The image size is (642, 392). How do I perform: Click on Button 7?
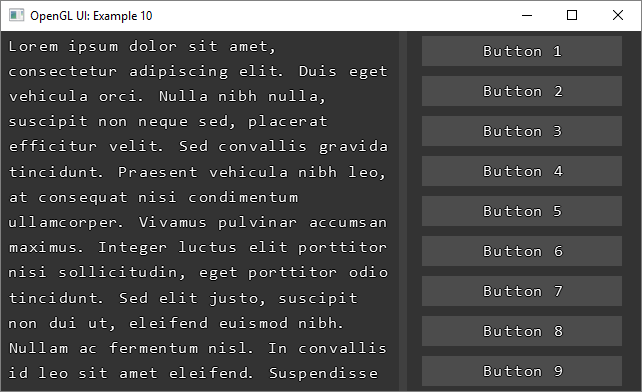tap(522, 291)
